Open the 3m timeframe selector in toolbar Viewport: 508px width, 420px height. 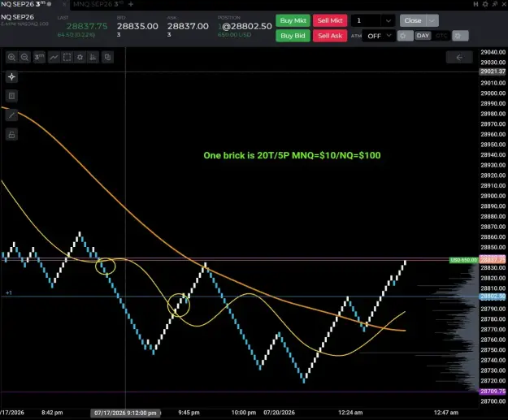click(39, 58)
